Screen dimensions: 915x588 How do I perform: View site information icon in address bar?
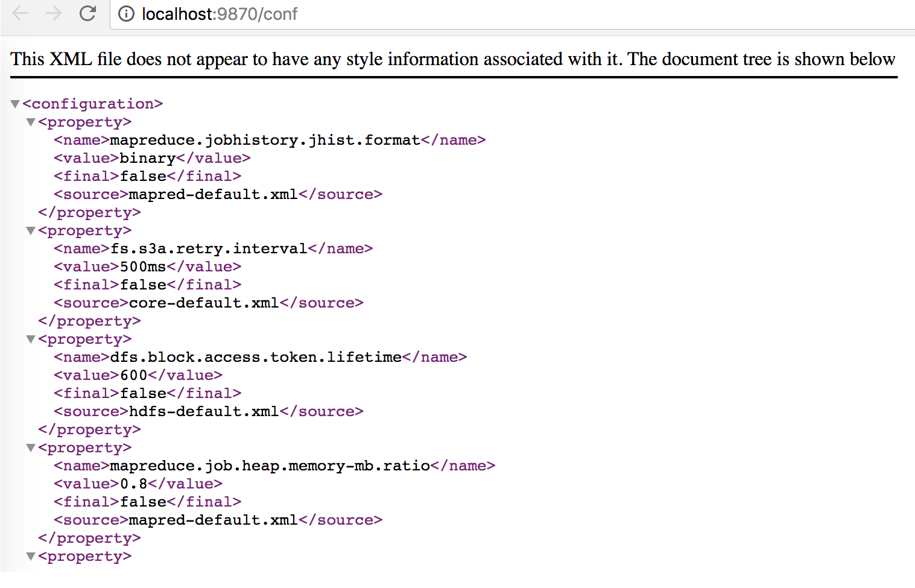click(x=126, y=14)
